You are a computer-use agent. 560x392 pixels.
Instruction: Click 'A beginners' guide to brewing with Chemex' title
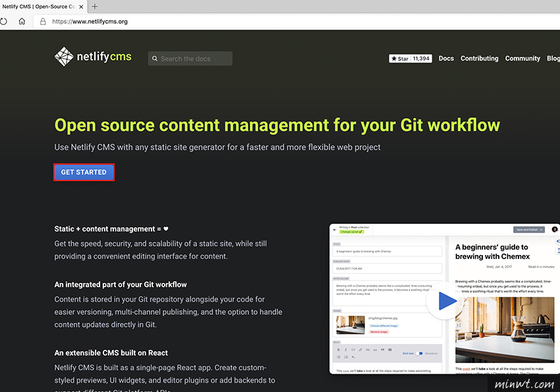click(493, 252)
